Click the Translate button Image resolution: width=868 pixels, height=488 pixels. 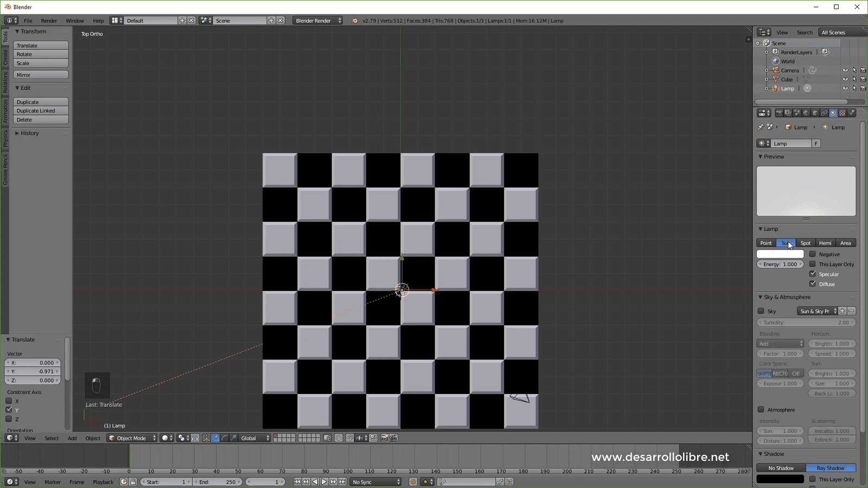pyautogui.click(x=41, y=46)
